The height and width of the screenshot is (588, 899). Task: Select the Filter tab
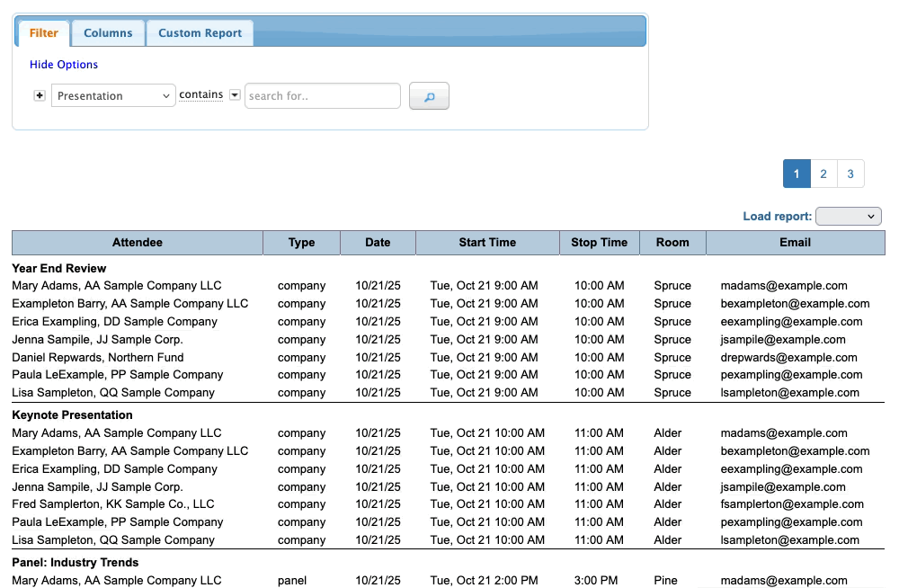[x=44, y=33]
